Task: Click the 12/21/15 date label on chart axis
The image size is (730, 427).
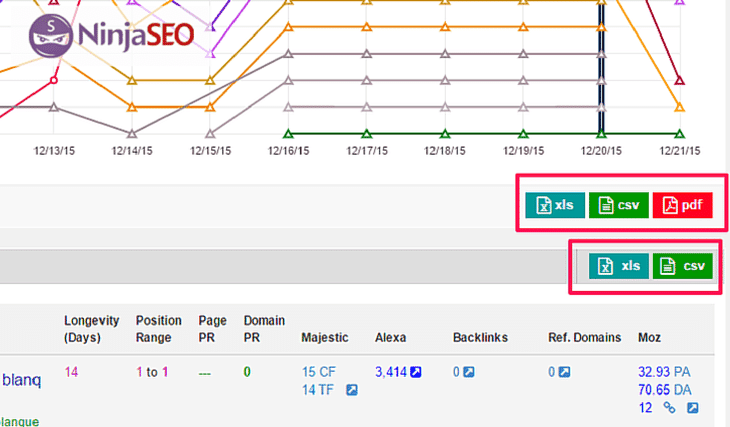Action: point(680,151)
